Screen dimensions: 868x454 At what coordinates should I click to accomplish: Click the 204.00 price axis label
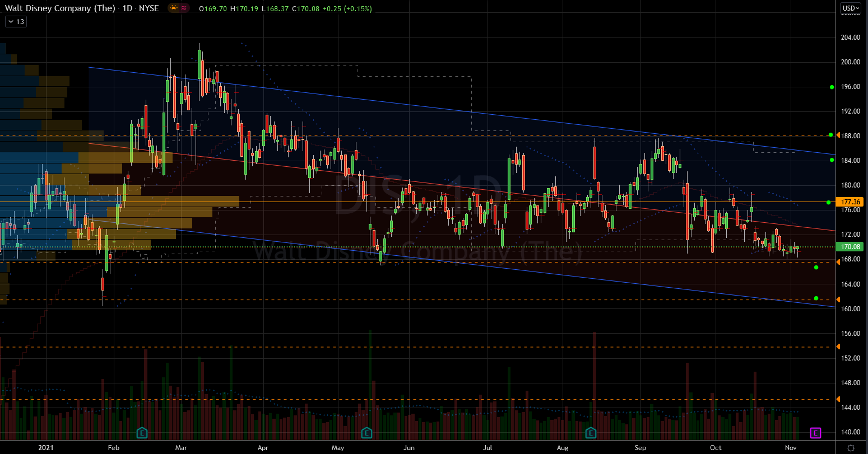850,38
